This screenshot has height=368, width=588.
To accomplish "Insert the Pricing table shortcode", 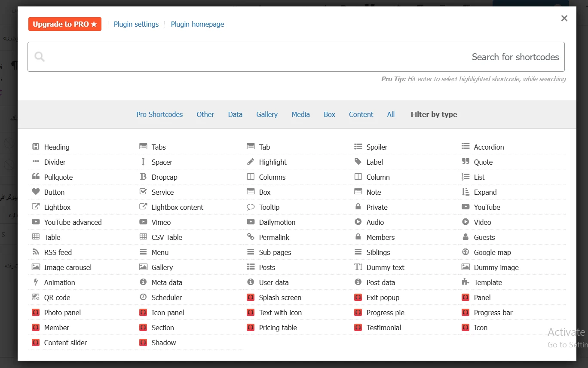I will pyautogui.click(x=278, y=328).
